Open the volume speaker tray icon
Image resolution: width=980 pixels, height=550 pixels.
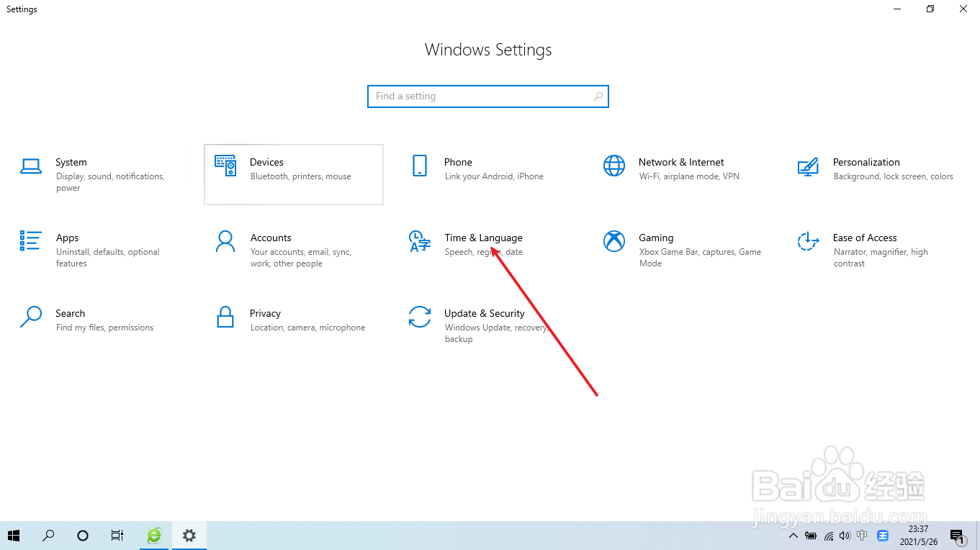click(845, 536)
